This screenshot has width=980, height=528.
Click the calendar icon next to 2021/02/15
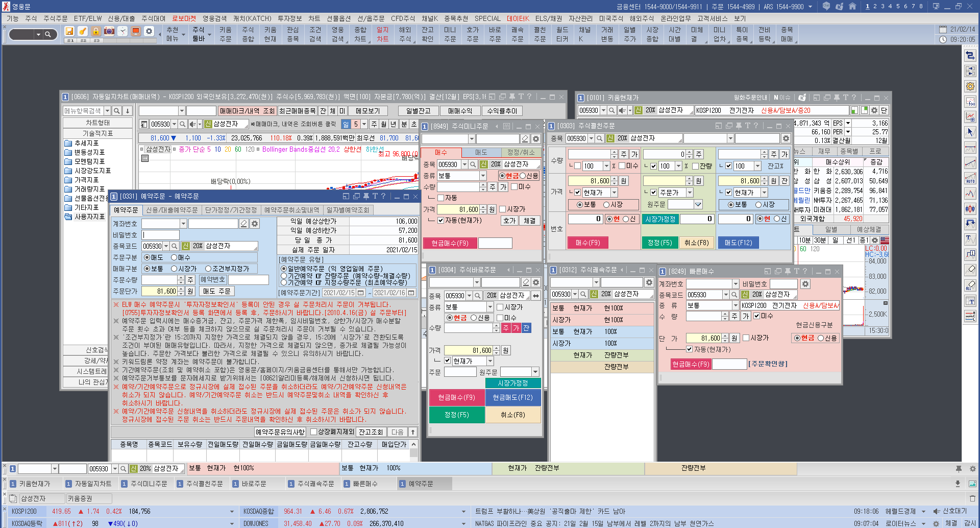click(361, 293)
